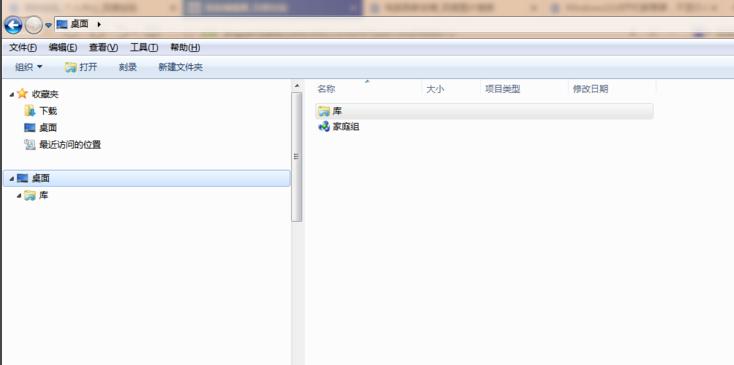Go back with the blue Back arrow
Screen dimensions: 734x365
[x=13, y=25]
